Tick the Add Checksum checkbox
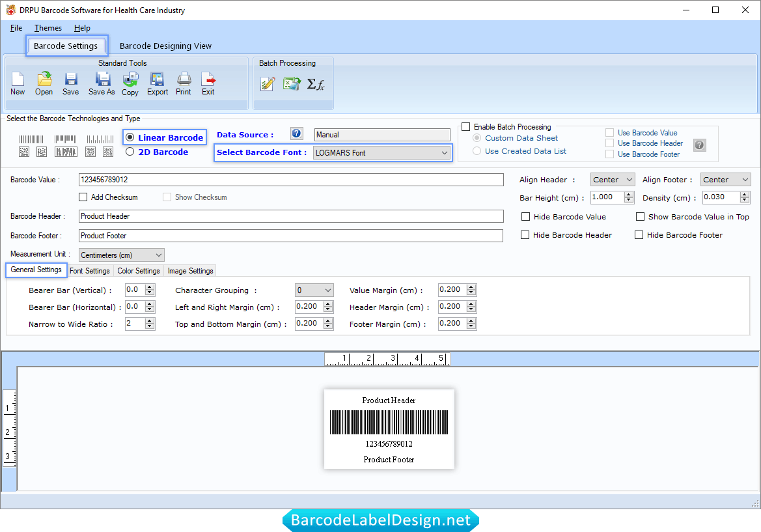The width and height of the screenshot is (761, 532). [x=83, y=197]
